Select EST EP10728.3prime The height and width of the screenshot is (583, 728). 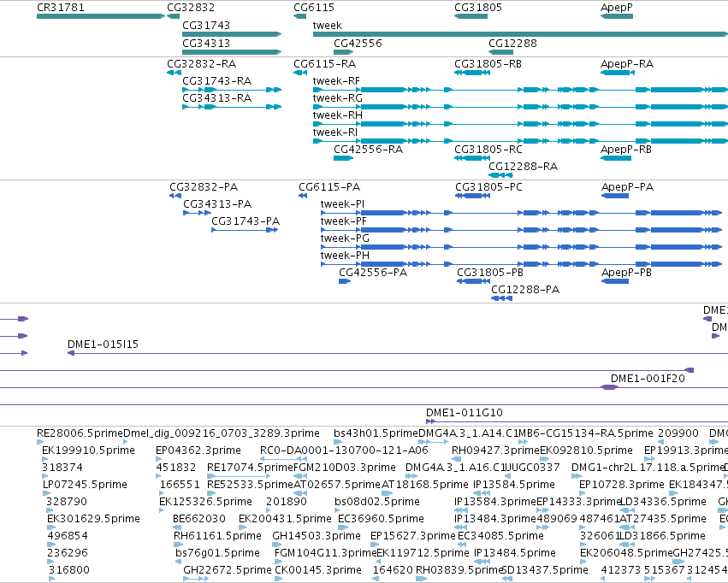(582, 493)
